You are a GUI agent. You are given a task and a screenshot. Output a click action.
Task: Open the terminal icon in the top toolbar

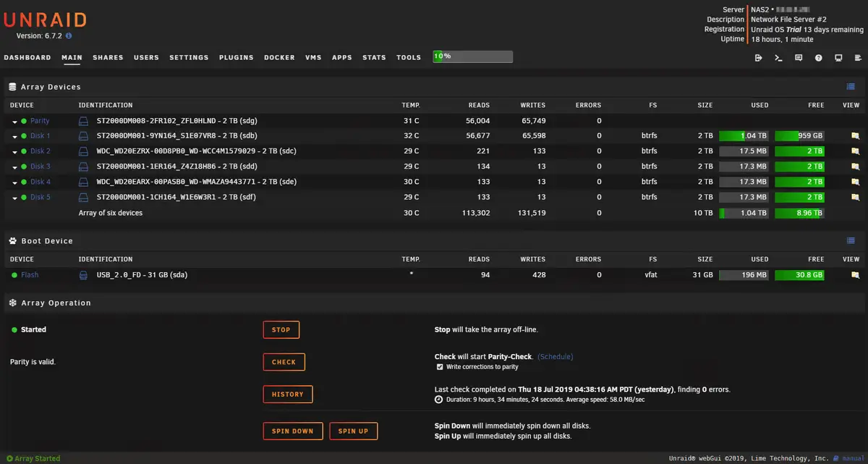coord(778,58)
